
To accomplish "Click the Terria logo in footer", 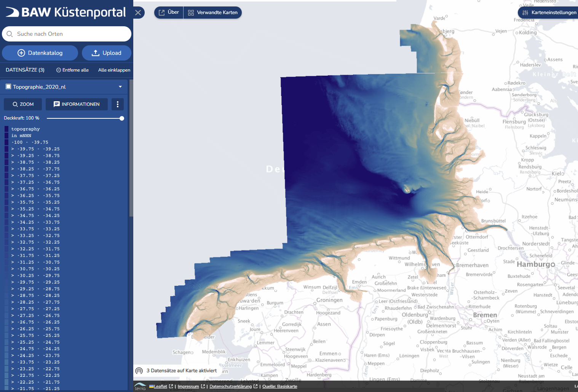I will [140, 386].
